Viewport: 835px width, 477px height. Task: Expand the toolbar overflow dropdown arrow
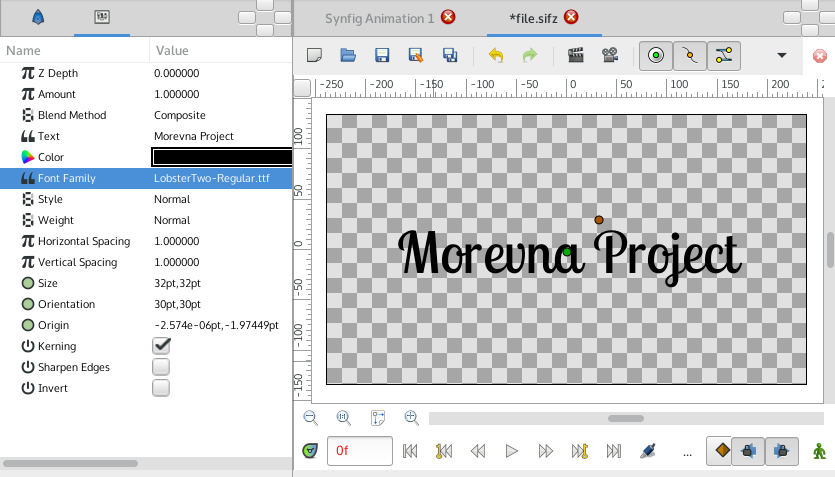click(x=782, y=55)
